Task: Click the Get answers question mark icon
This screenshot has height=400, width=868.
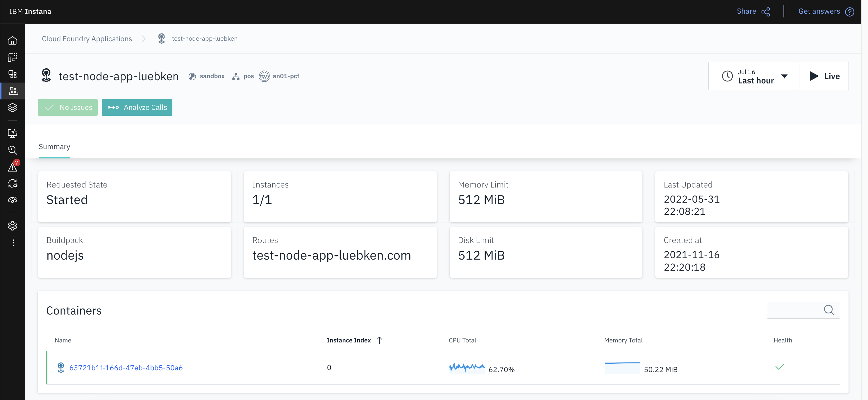Action: [850, 12]
